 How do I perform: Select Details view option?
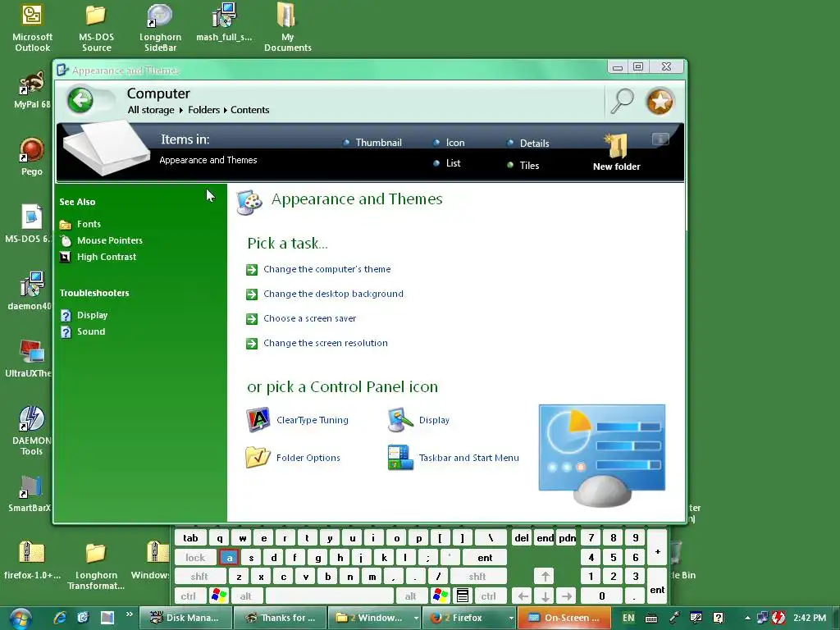click(x=528, y=143)
